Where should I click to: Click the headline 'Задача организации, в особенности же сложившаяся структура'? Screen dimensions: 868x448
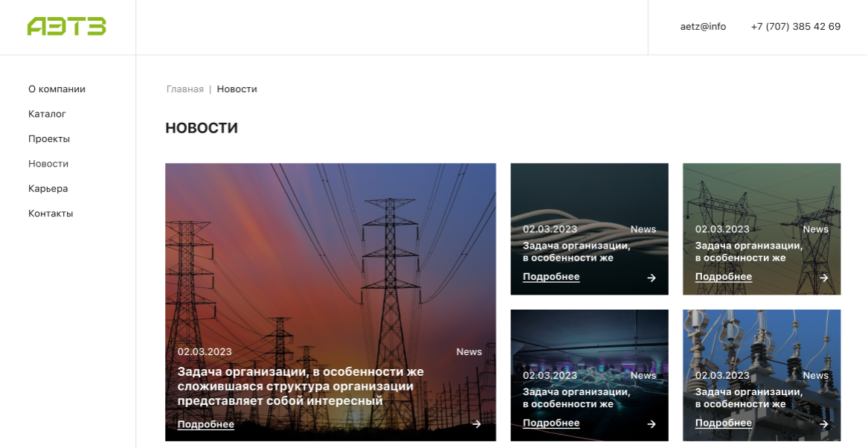tap(300, 386)
